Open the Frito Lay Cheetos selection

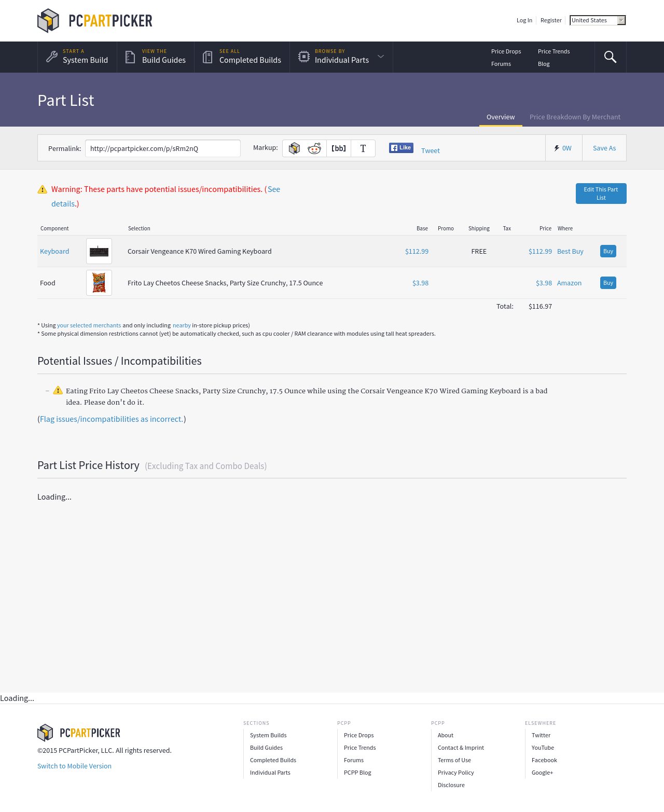click(x=225, y=283)
